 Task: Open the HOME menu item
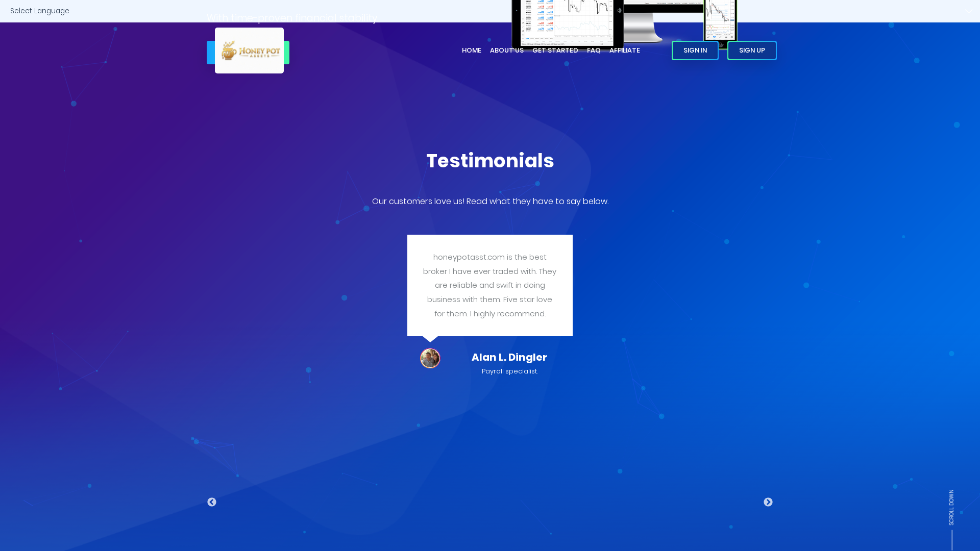(472, 51)
